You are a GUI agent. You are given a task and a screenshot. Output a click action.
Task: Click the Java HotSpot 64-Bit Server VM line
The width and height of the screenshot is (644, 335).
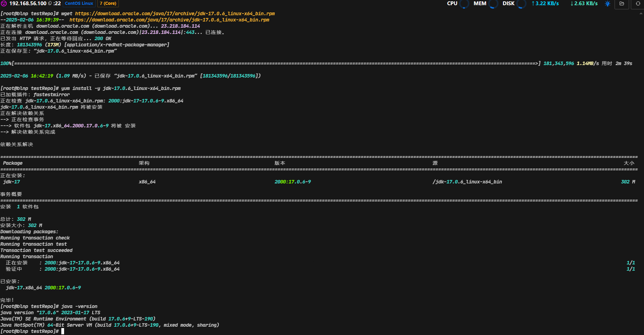110,325
